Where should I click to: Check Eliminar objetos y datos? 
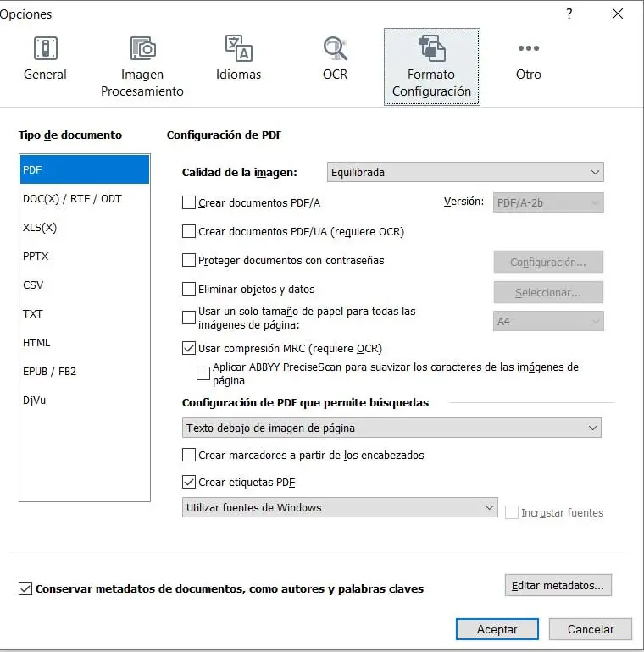pos(189,289)
